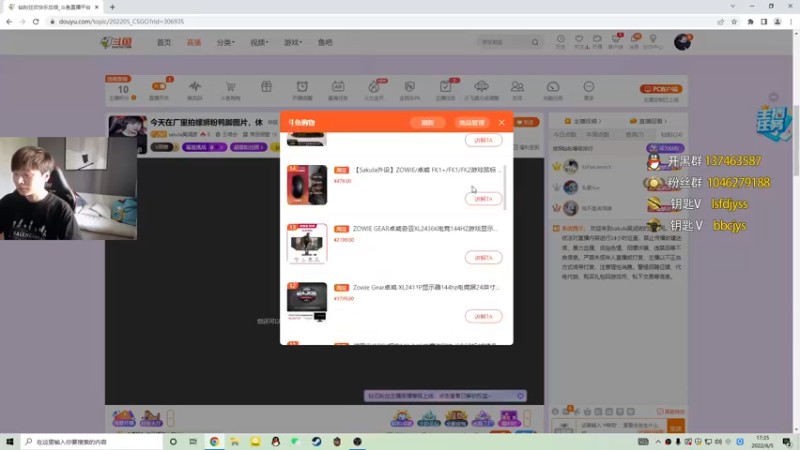This screenshot has width=800, height=450.
Task: Toggle the live broadcast switch in the toolbar
Action: (159, 86)
